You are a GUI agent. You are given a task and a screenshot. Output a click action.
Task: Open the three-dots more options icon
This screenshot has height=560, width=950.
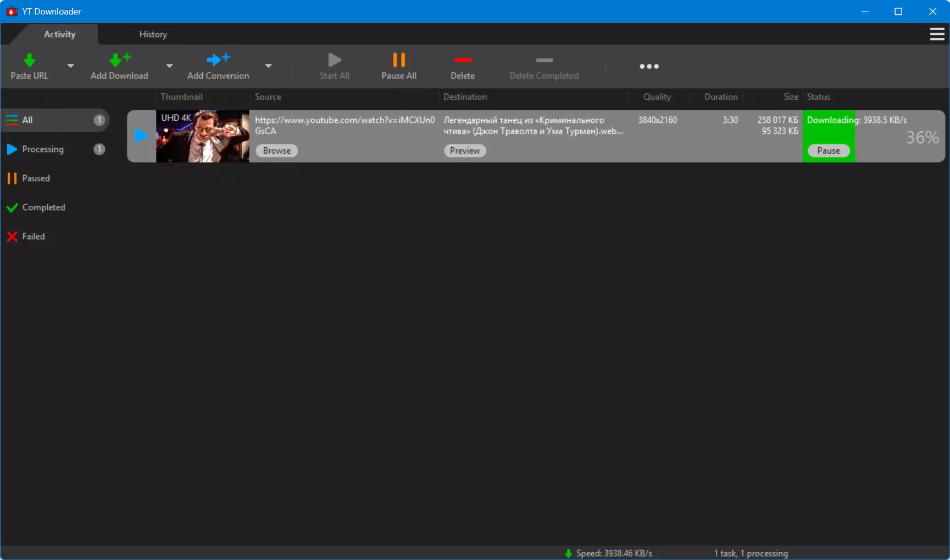point(649,66)
